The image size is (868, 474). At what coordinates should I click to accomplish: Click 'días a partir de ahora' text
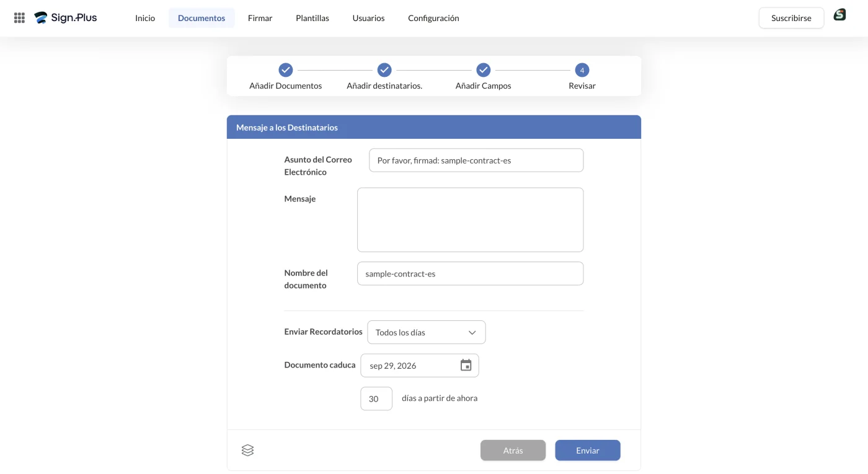440,398
